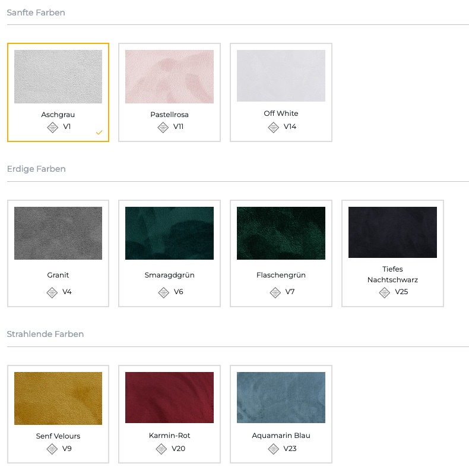469x476 pixels.
Task: Click the fabric icon beside V6
Action: pos(163,292)
